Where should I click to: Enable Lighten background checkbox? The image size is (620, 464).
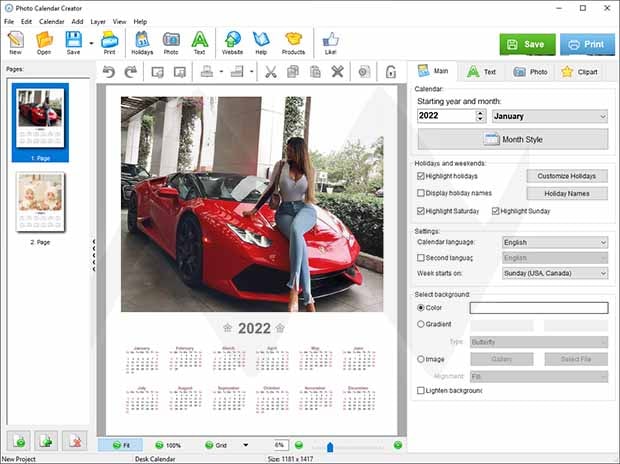coord(421,390)
